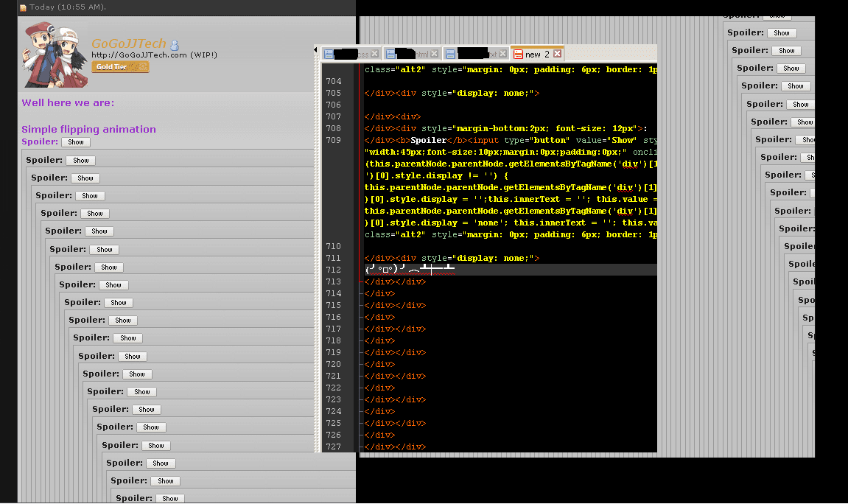Place cursor on the table-flip emoticon, line 712
Viewport: 848px width, 504px height.
(x=410, y=269)
